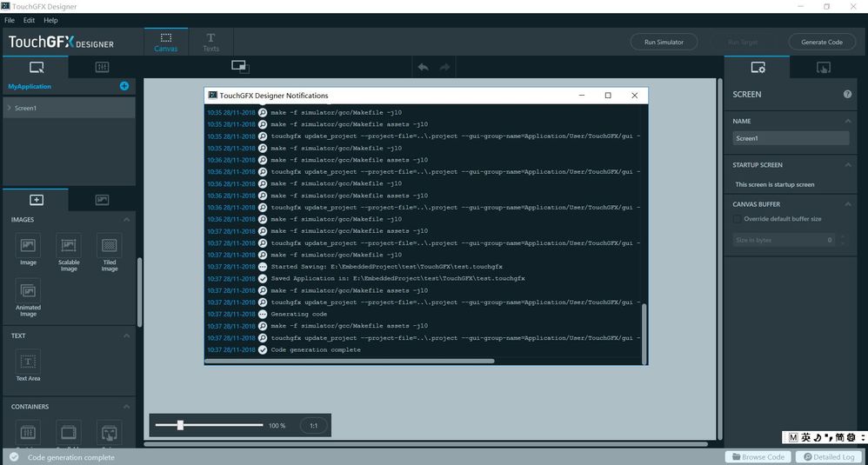
Task: Collapse the CANVAS BUFFER section
Action: pos(847,204)
